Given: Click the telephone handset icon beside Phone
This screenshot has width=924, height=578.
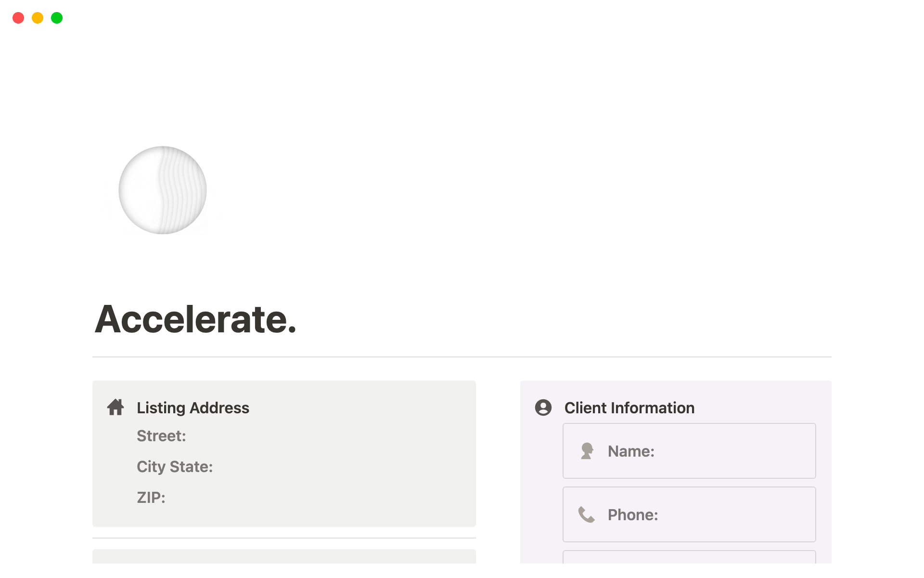Looking at the screenshot, I should pyautogui.click(x=587, y=514).
